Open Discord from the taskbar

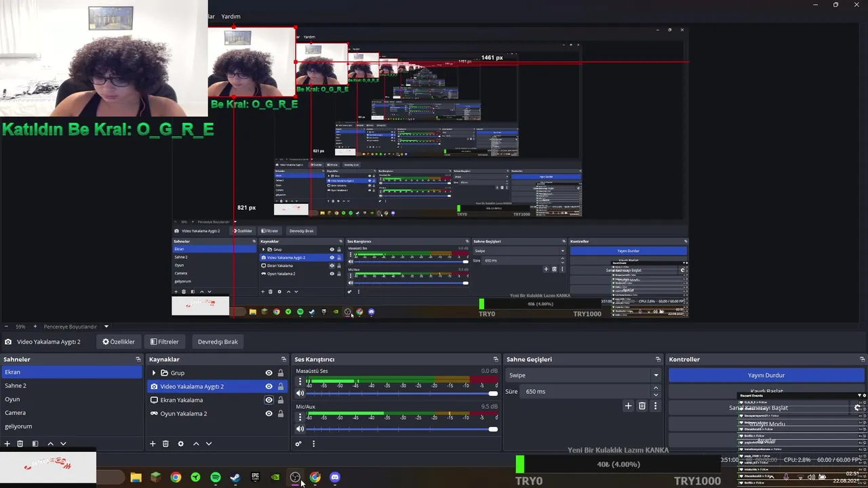[x=334, y=477]
